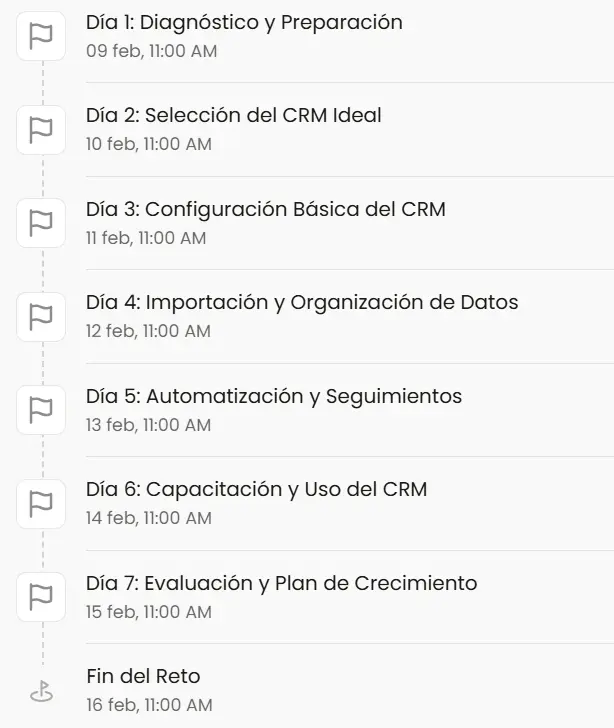Select Día 5: Automatización y Seguimientos
The height and width of the screenshot is (728, 614).
point(274,396)
